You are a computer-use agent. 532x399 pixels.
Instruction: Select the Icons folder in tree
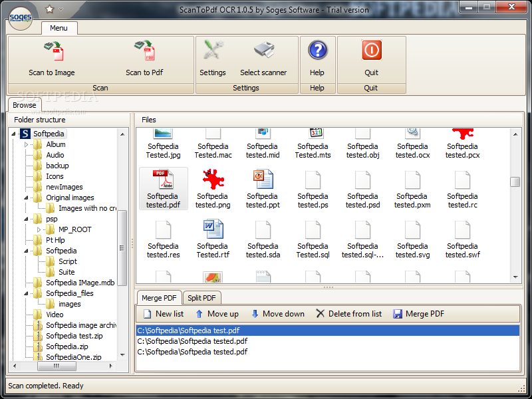pyautogui.click(x=49, y=176)
